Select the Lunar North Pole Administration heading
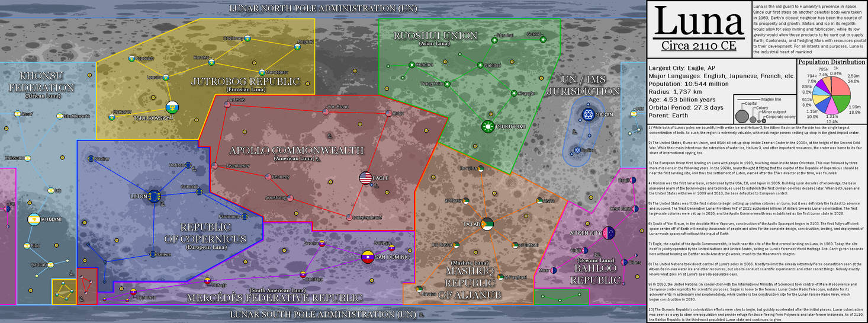This screenshot has width=868, height=323. [x=323, y=8]
